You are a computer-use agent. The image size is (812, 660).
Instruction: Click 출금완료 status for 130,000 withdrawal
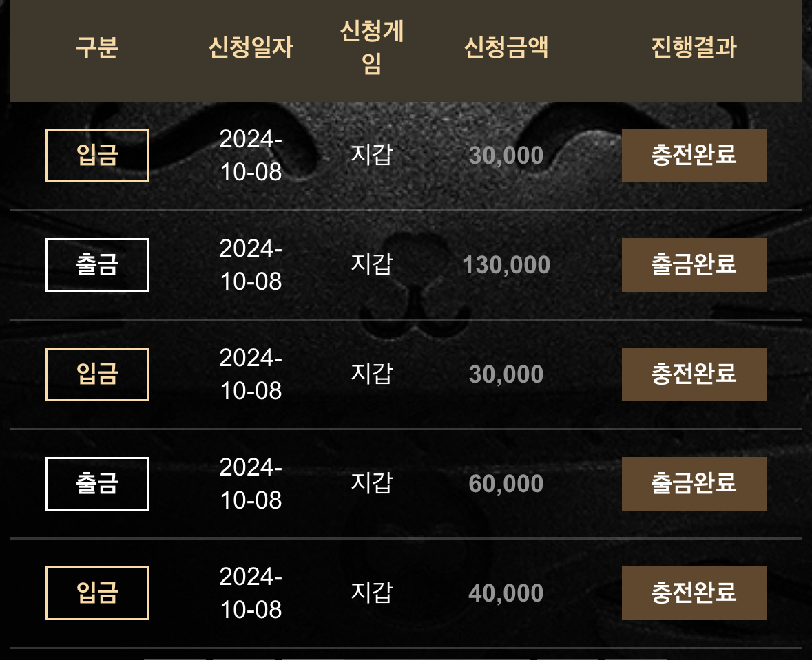tap(694, 265)
